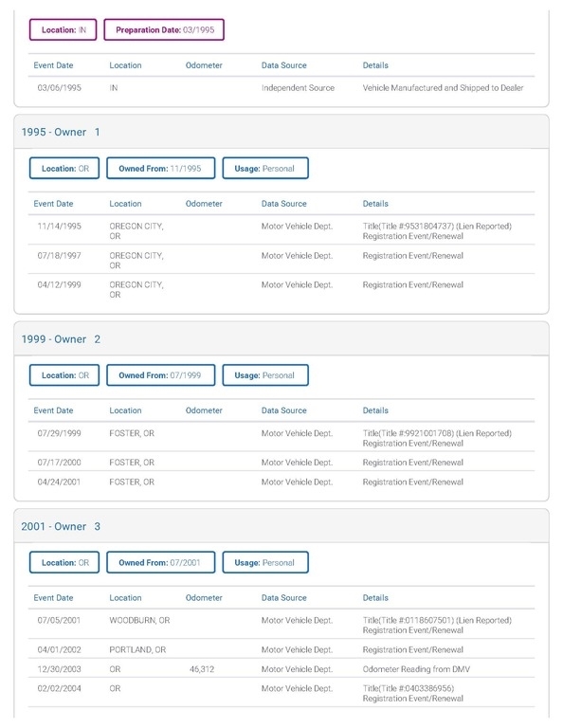563x728 pixels.
Task: Click the 46,312 odometer reading value
Action: point(202,669)
